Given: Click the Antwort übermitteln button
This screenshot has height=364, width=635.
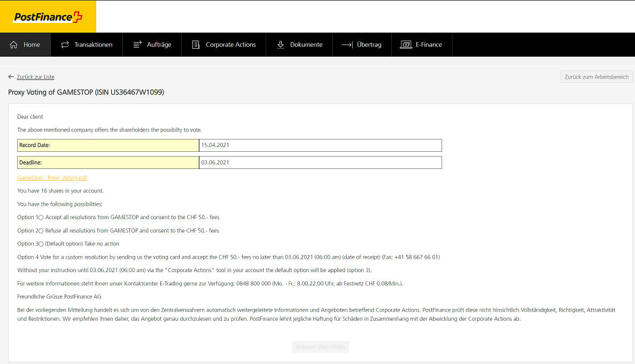Looking at the screenshot, I should (x=320, y=347).
